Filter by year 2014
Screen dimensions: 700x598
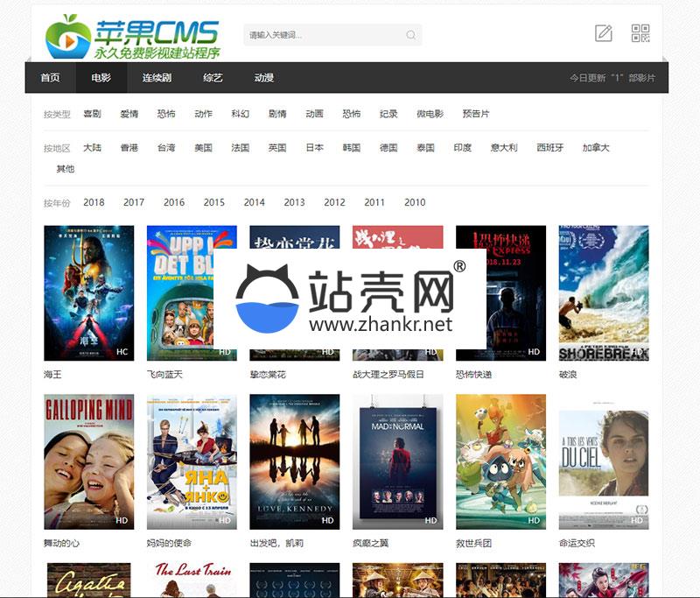[x=255, y=202]
